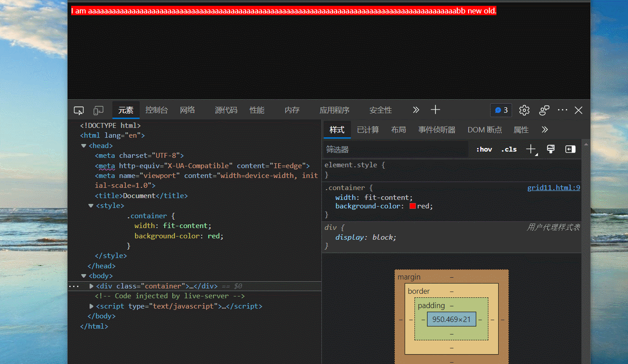Screen dimensions: 628x364
Task: Add a new style rule plus icon
Action: (x=531, y=149)
